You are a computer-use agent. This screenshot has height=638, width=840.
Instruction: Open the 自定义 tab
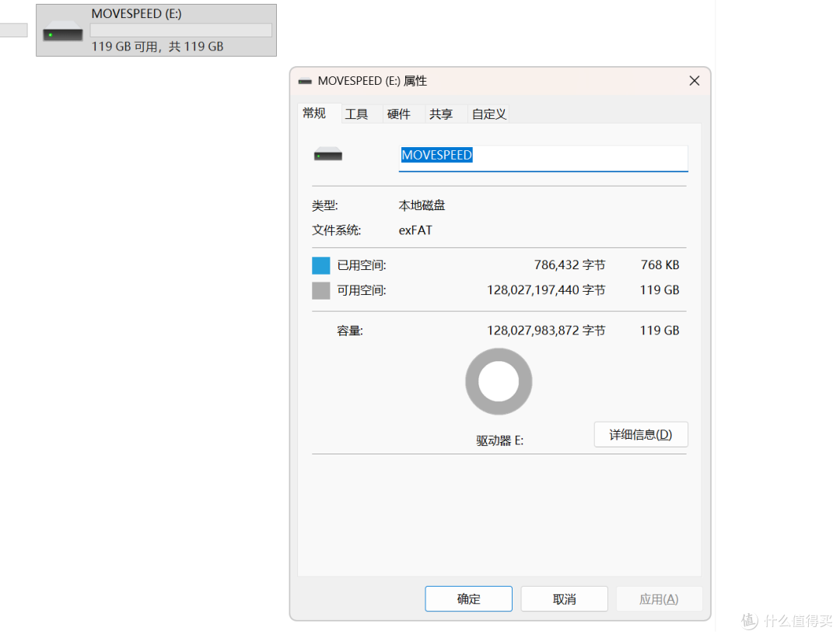click(488, 114)
